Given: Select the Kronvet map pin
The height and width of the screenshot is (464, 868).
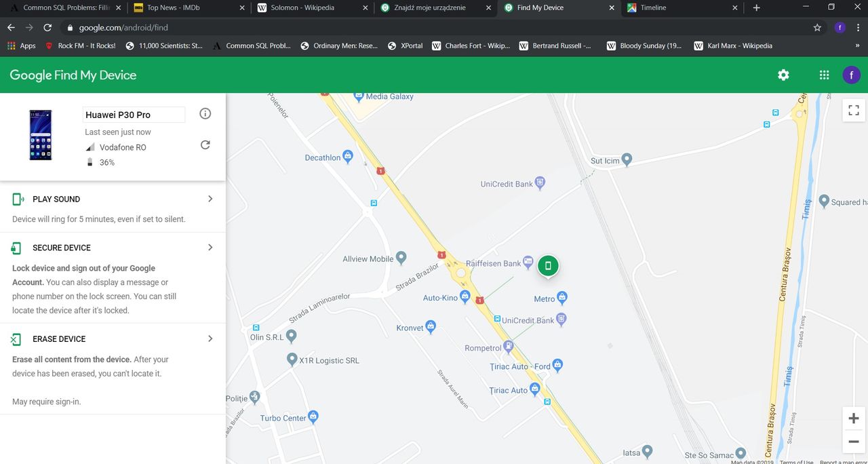Looking at the screenshot, I should [431, 328].
